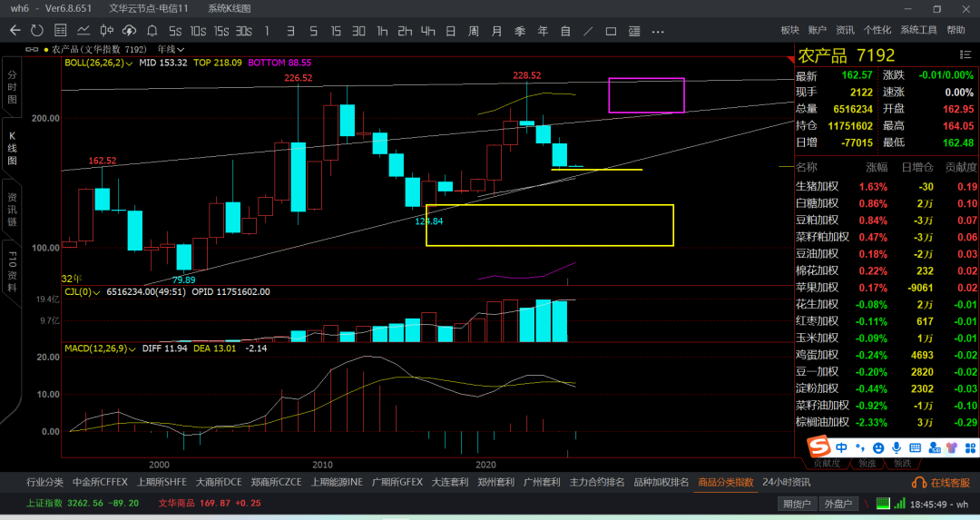Click the 期货户 button
The height and width of the screenshot is (520, 980).
coord(797,504)
